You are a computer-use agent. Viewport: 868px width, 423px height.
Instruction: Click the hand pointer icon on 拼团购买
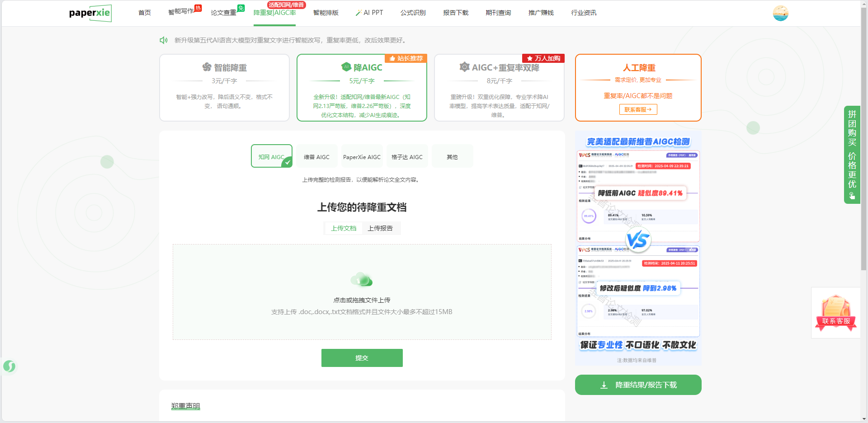[852, 196]
